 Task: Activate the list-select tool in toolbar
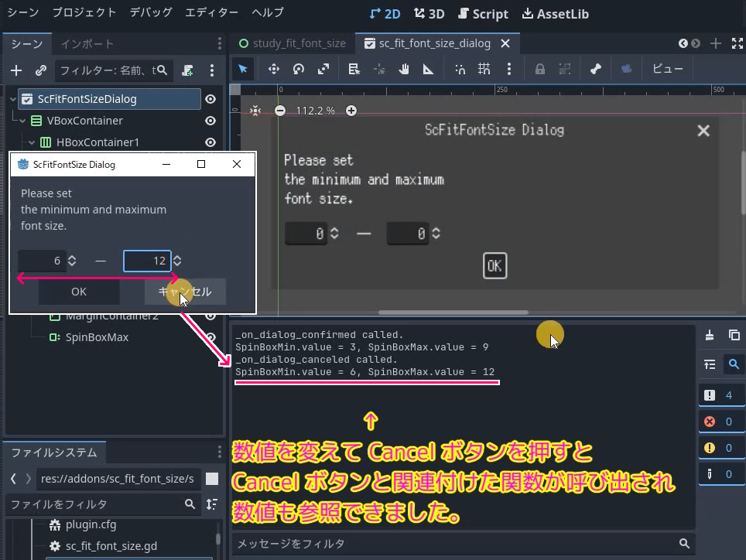(354, 69)
